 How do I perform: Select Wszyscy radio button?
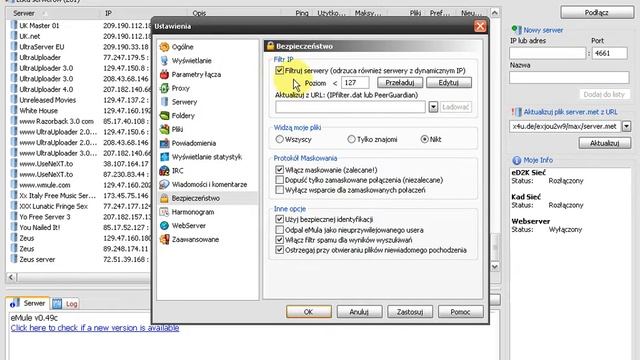[279, 139]
